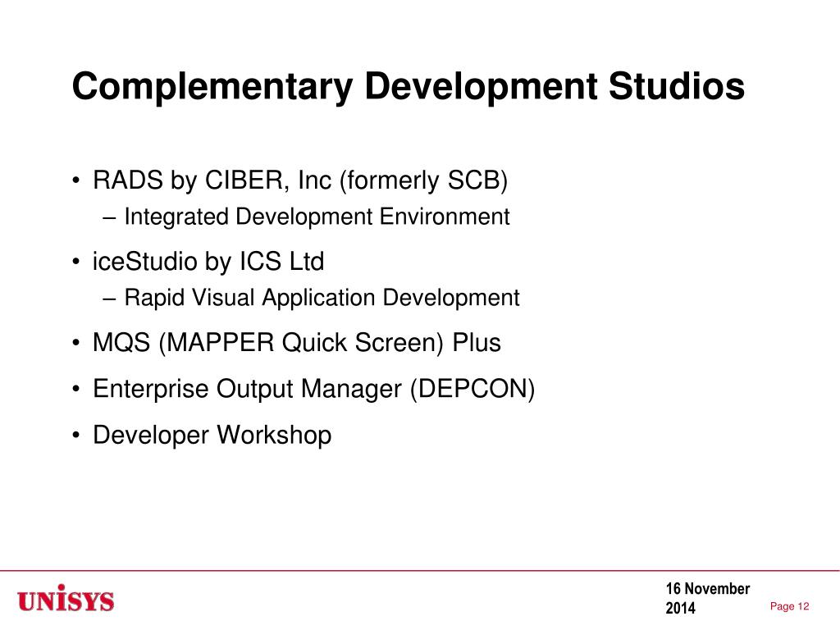Click the '16 November 2014' footer date

tap(707, 598)
